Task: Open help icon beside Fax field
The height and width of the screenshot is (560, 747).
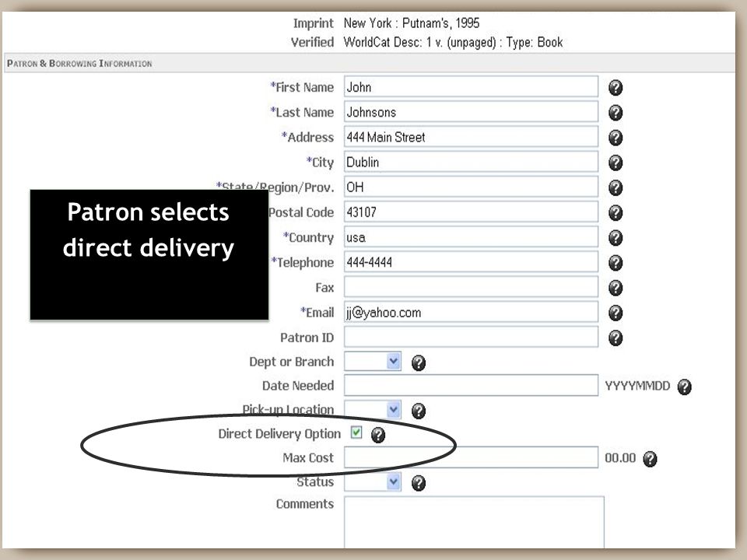Action: coord(615,288)
